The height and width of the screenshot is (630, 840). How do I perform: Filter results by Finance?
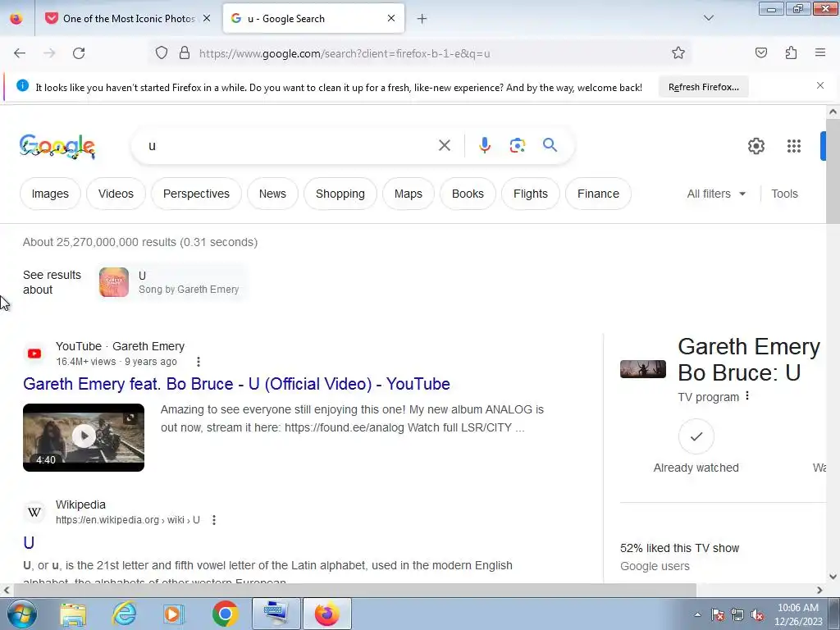598,194
